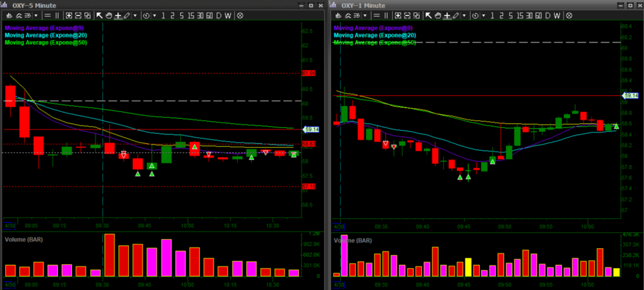
Task: Expand the time interval dropdown in 1-minute chart
Action: 483,15
